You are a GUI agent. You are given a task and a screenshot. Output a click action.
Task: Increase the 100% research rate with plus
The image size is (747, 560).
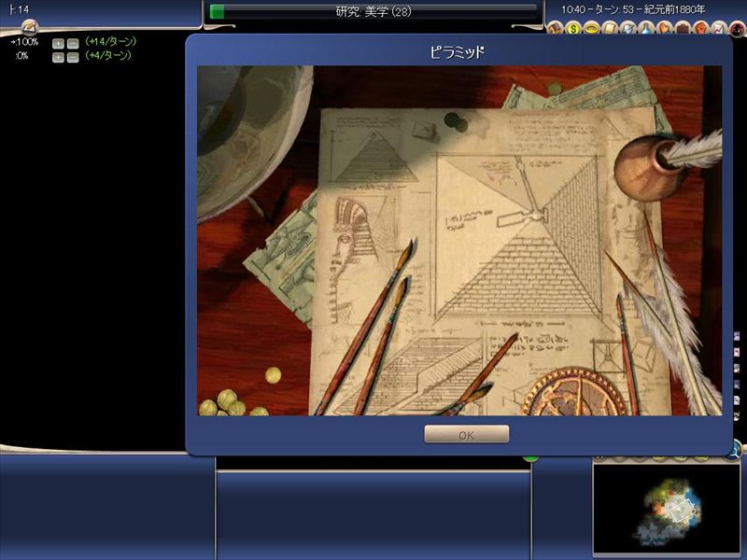pos(58,43)
